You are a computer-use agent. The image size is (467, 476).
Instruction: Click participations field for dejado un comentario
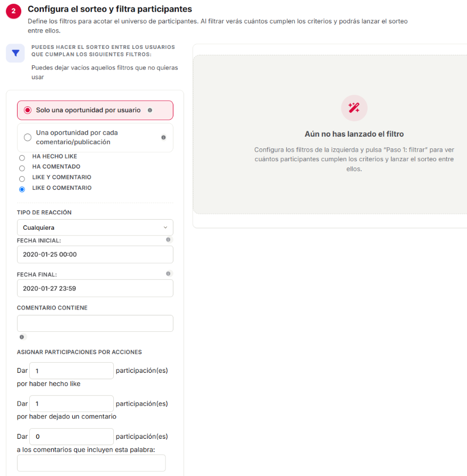pyautogui.click(x=72, y=404)
